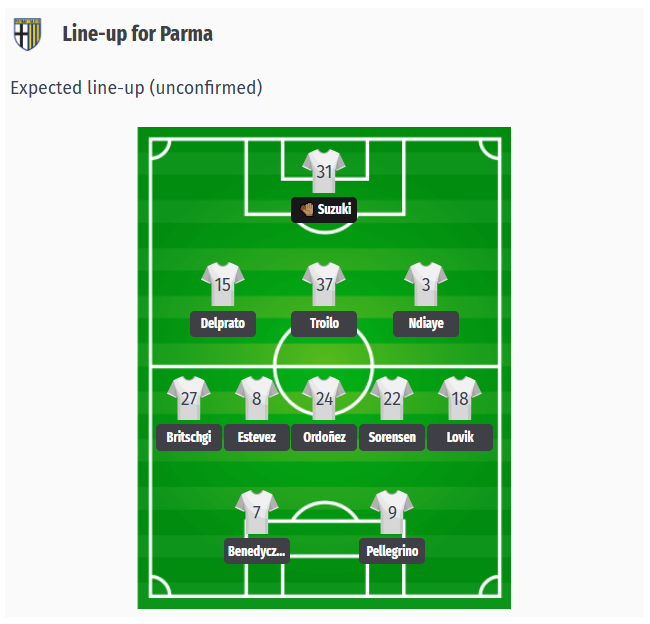Click the number 18 shirt icon
Image resolution: width=650 pixels, height=624 pixels.
click(460, 398)
